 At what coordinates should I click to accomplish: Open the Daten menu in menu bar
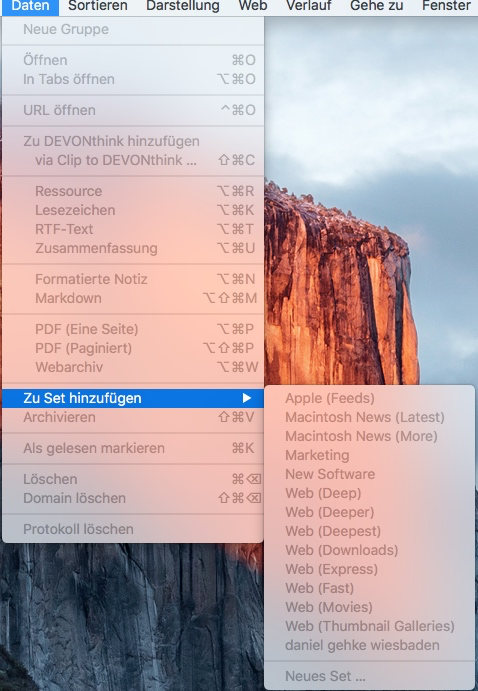(30, 6)
